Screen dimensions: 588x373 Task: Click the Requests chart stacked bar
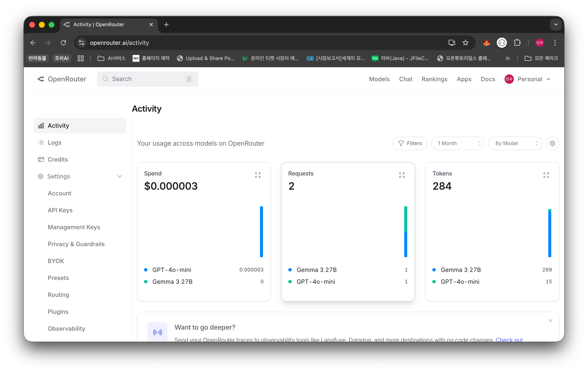point(406,232)
